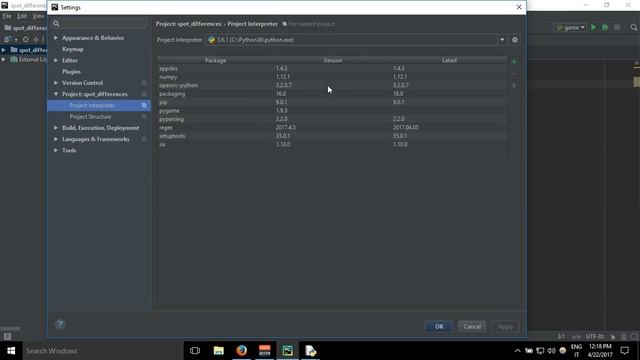The image size is (640, 360).
Task: Click the scroll-from-source target icon in project panel
Action: pyautogui.click(x=26, y=40)
